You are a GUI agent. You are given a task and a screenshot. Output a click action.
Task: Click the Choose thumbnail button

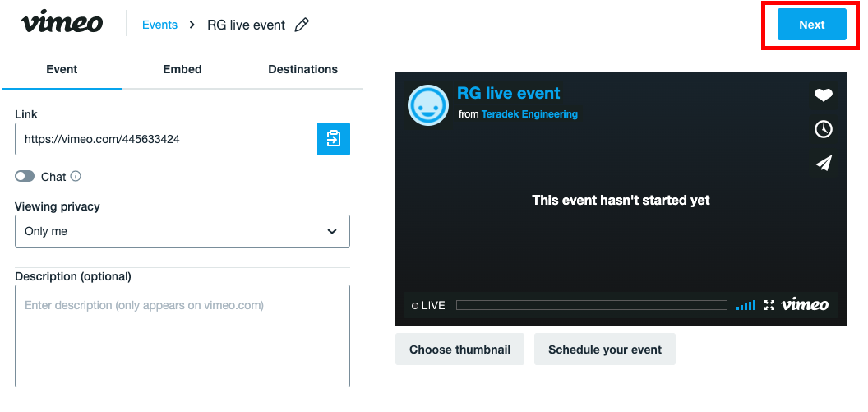click(x=459, y=350)
